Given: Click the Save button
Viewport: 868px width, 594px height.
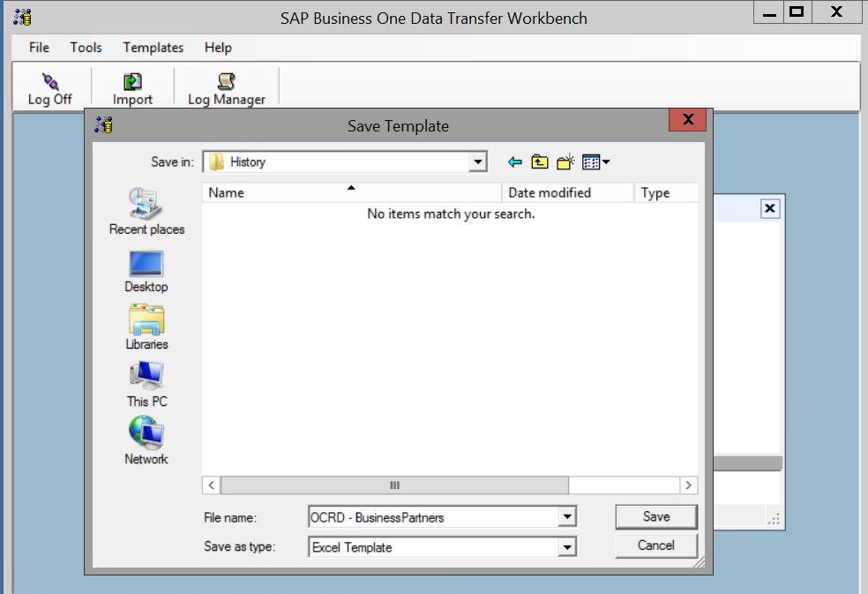Looking at the screenshot, I should pyautogui.click(x=656, y=516).
